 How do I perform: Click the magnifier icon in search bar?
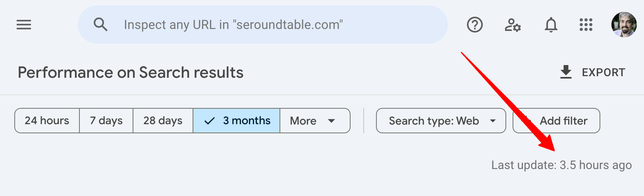pos(100,25)
